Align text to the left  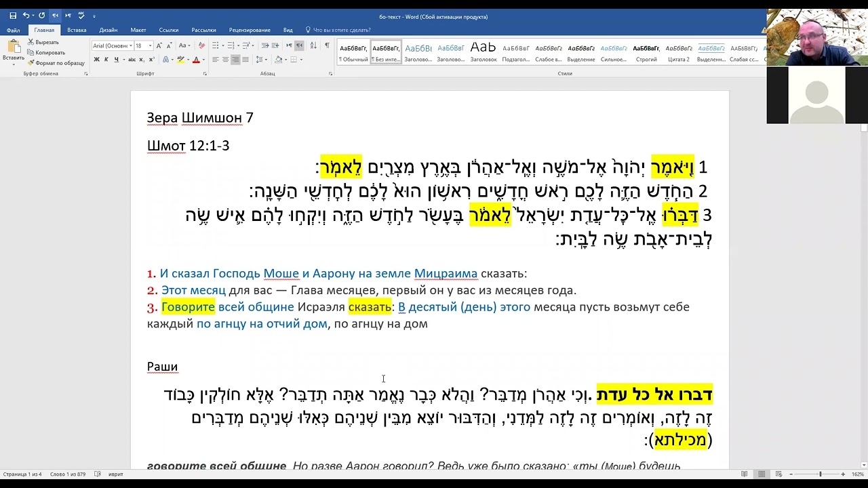tap(216, 60)
